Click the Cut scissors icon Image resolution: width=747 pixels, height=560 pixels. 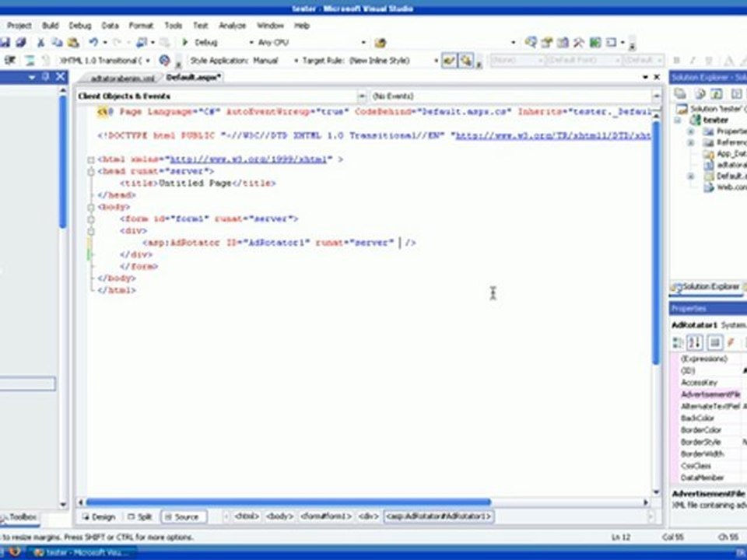pyautogui.click(x=41, y=42)
